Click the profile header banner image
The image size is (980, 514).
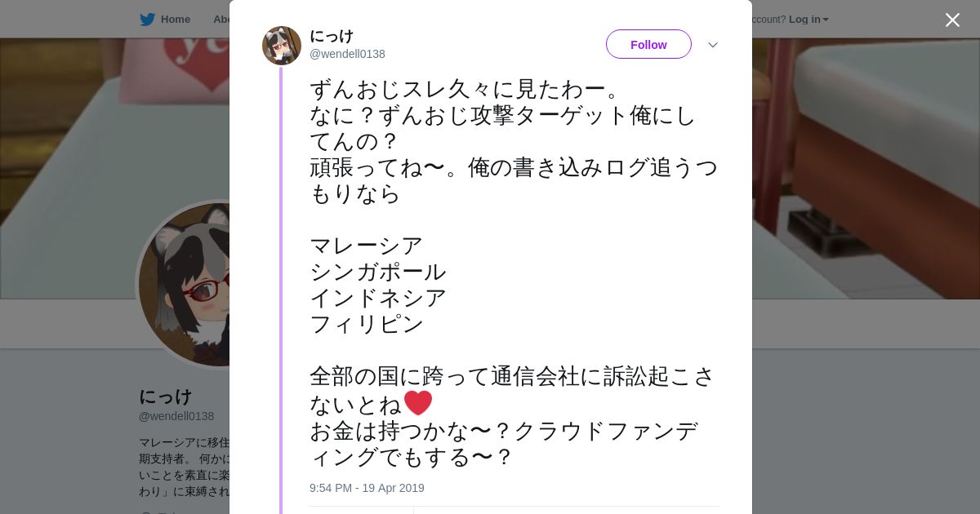(x=857, y=163)
